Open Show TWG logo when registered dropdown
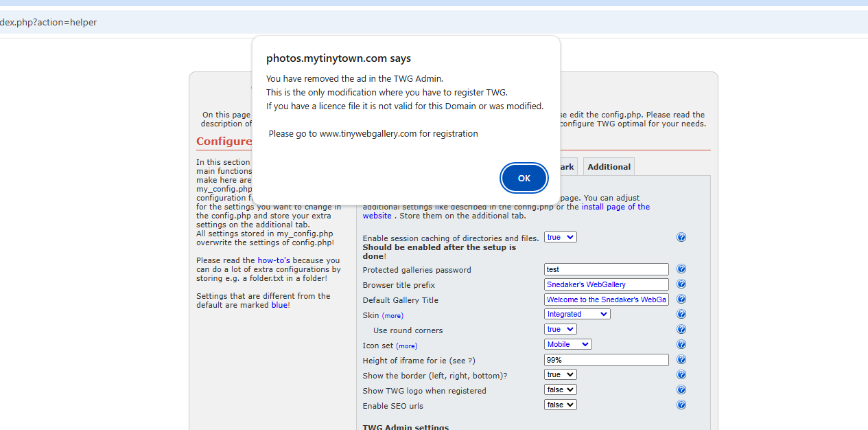Viewport: 868px width, 430px height. pos(561,389)
